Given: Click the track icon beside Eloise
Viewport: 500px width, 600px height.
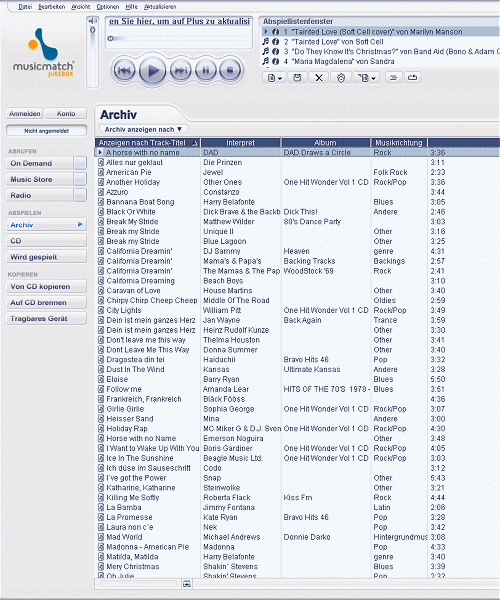Looking at the screenshot, I should pos(101,379).
